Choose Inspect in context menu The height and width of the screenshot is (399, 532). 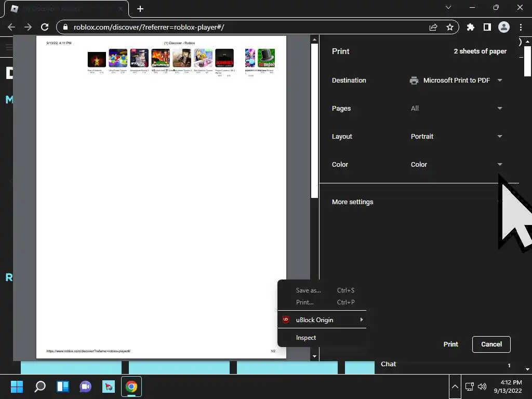pyautogui.click(x=322, y=338)
